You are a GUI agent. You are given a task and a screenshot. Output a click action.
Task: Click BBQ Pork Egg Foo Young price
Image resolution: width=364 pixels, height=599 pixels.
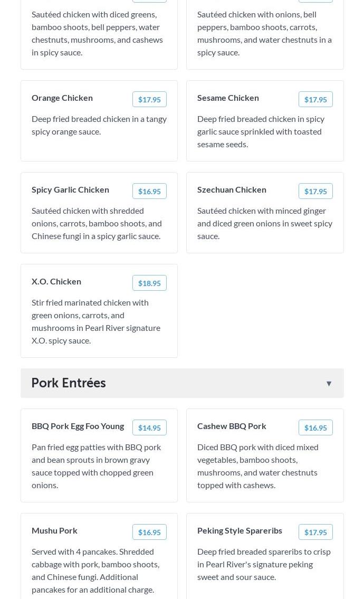(149, 428)
